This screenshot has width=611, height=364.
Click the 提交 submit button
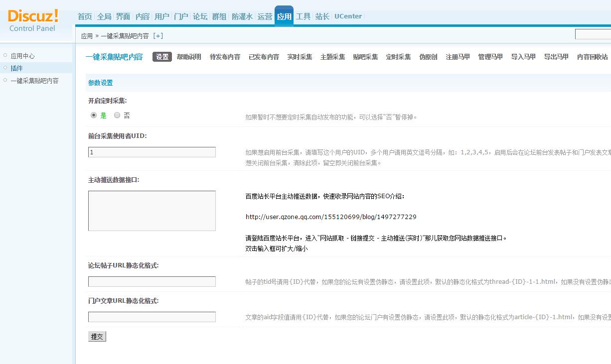click(97, 337)
